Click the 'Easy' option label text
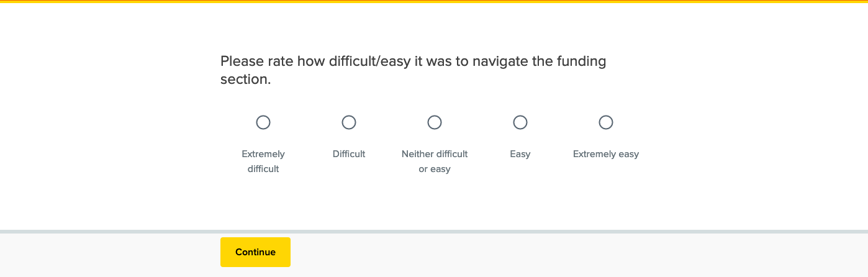Image resolution: width=868 pixels, height=277 pixels. [520, 154]
